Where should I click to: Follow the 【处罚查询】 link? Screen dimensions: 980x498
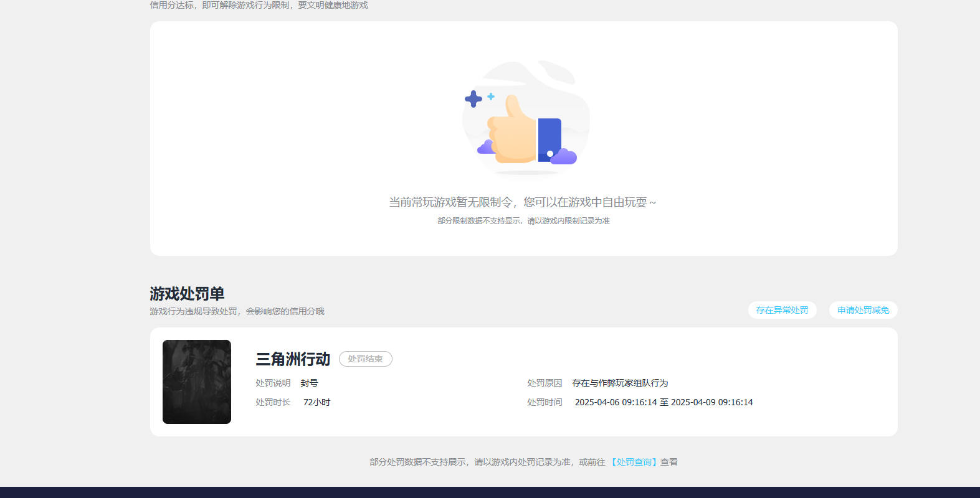tap(633, 462)
